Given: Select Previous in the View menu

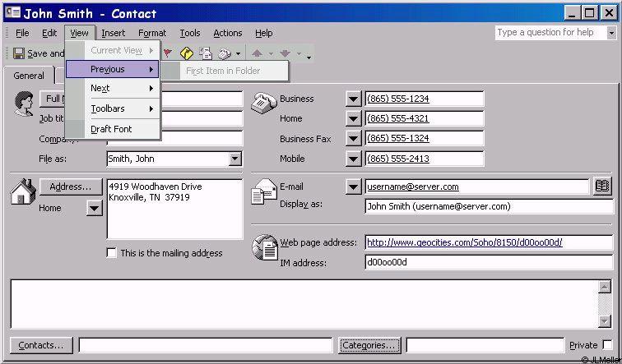Looking at the screenshot, I should 112,69.
